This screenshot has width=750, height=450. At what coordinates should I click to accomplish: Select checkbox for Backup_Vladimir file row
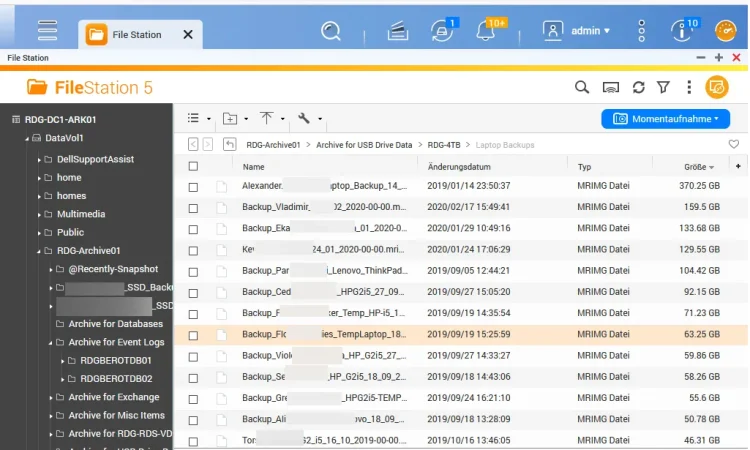[x=193, y=207]
